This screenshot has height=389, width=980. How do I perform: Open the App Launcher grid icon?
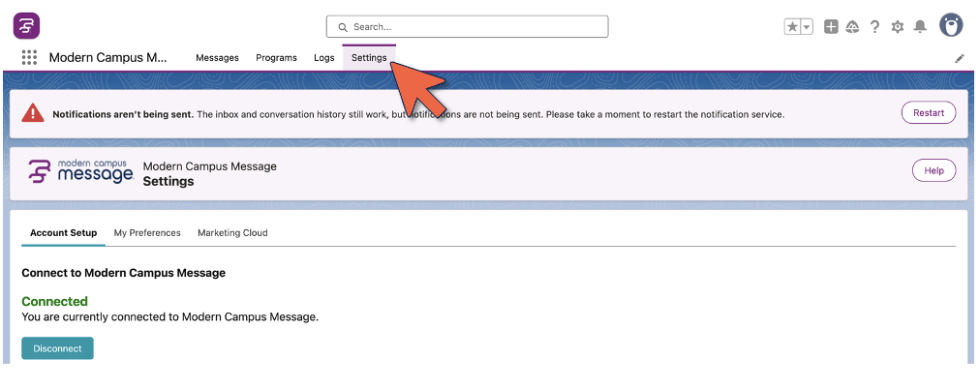[29, 57]
